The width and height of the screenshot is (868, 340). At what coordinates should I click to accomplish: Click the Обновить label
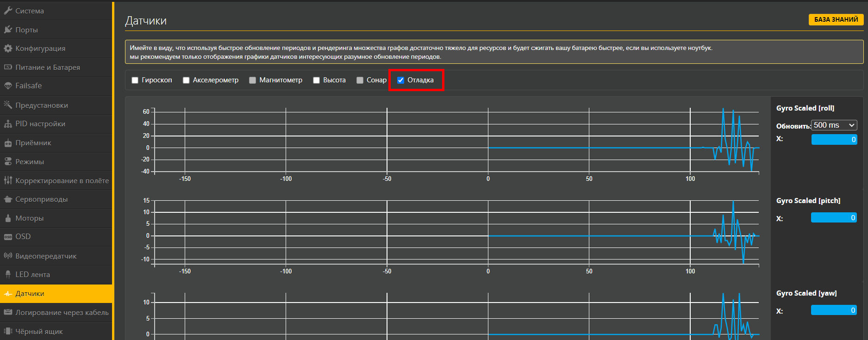click(793, 126)
